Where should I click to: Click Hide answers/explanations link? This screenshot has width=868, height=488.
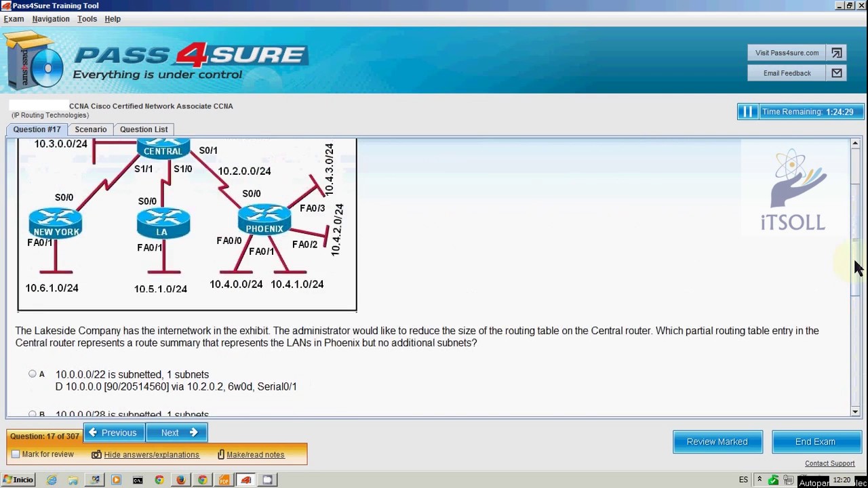click(152, 455)
